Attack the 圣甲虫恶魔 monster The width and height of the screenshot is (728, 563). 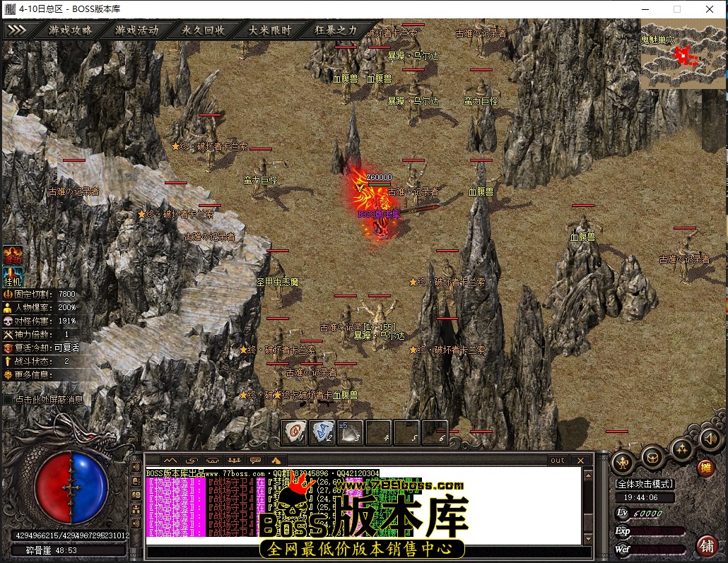click(277, 282)
